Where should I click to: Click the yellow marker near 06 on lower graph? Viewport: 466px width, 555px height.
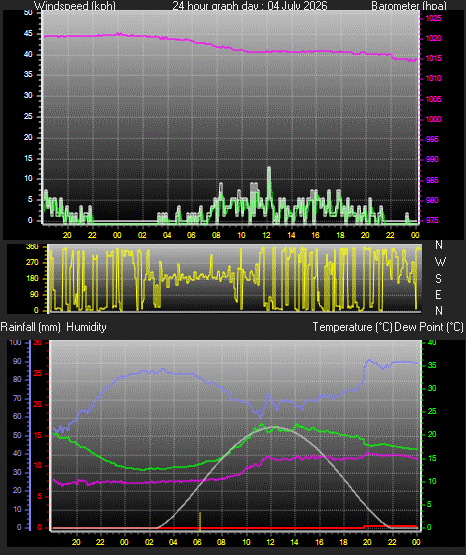[x=200, y=521]
